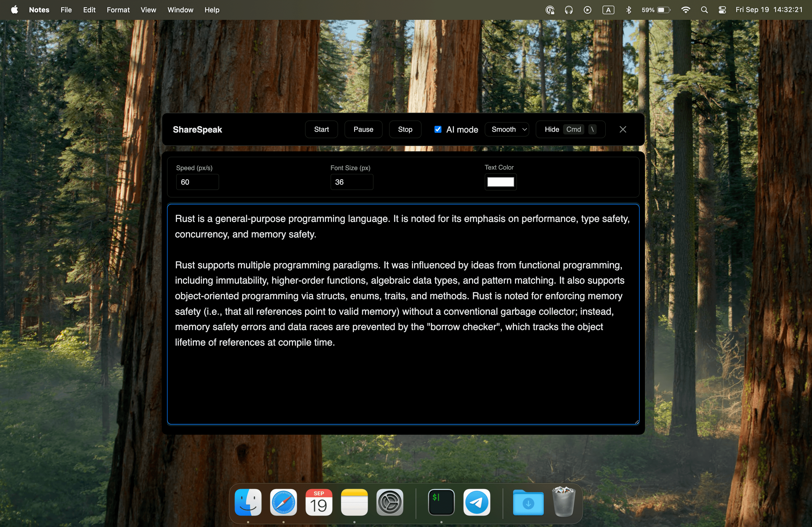
Task: Open the Text Color picker
Action: click(x=500, y=182)
